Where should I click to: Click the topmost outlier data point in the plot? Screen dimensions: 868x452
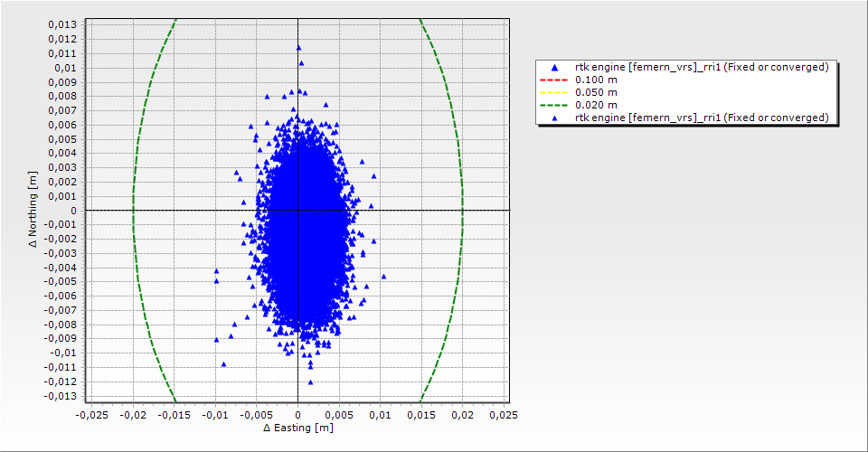[298, 47]
